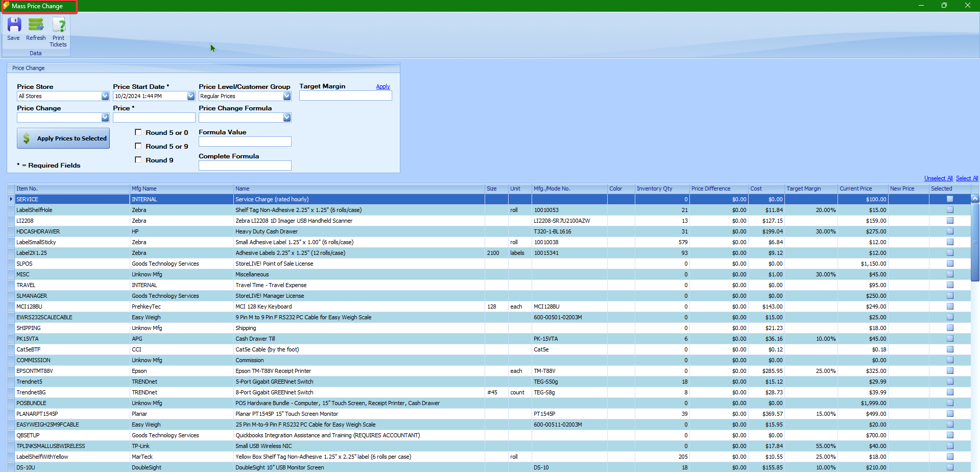Expand the Price Store dropdown
The image size is (980, 472).
(105, 96)
